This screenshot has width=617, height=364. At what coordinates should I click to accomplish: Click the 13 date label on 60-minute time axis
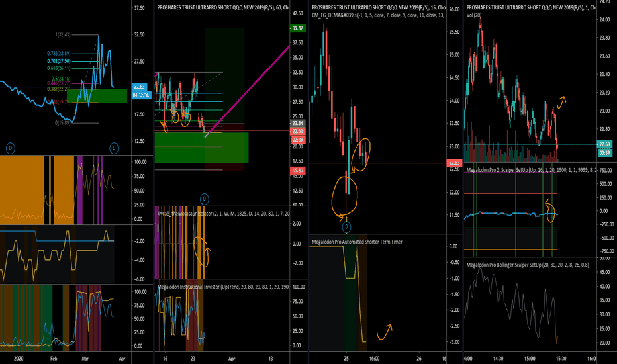point(271,359)
